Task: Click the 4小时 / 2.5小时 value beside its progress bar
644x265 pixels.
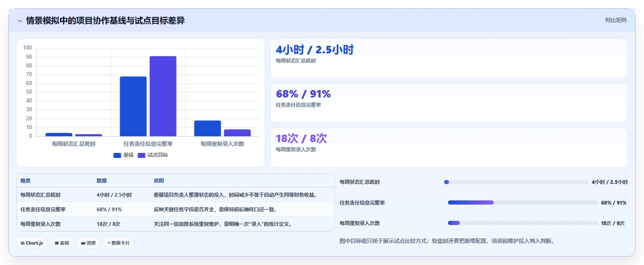Action: point(610,182)
